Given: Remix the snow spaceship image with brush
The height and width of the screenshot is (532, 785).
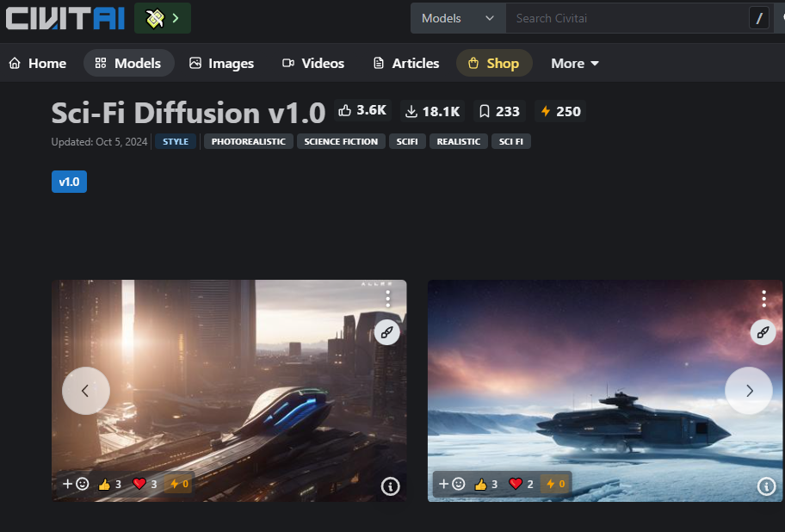Looking at the screenshot, I should click(x=763, y=332).
